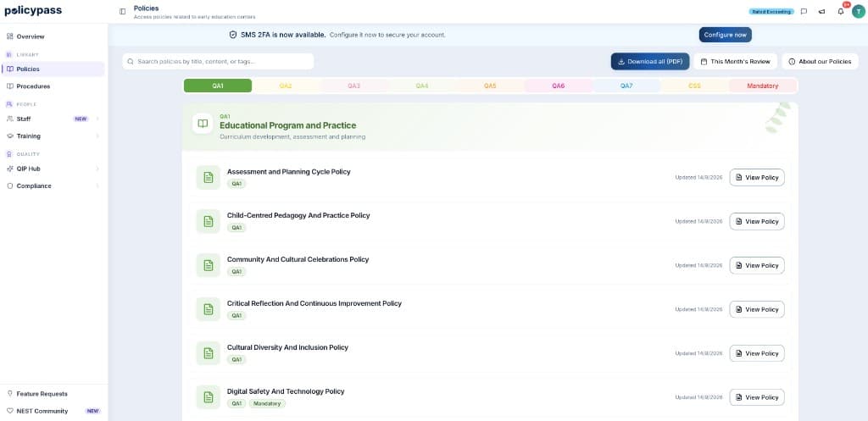View the Community And Cultural Celebrations Policy
The height and width of the screenshot is (421, 868).
coord(757,265)
